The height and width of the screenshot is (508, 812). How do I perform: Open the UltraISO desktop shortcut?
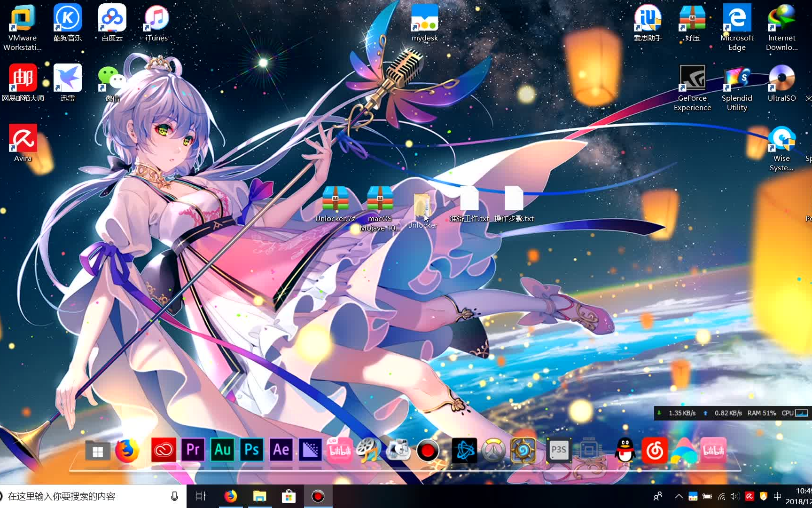pyautogui.click(x=781, y=83)
